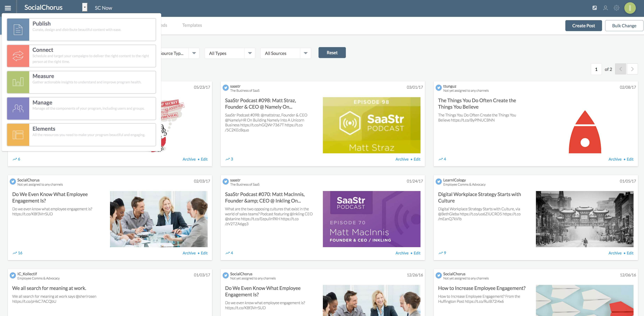Edit the 05/23/17 post
Image resolution: width=644 pixels, height=316 pixels.
point(204,159)
